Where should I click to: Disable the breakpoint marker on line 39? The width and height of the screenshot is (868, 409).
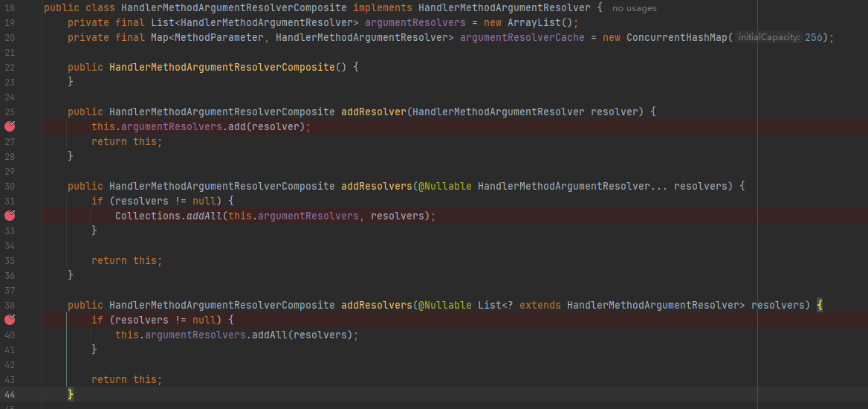pyautogui.click(x=10, y=320)
